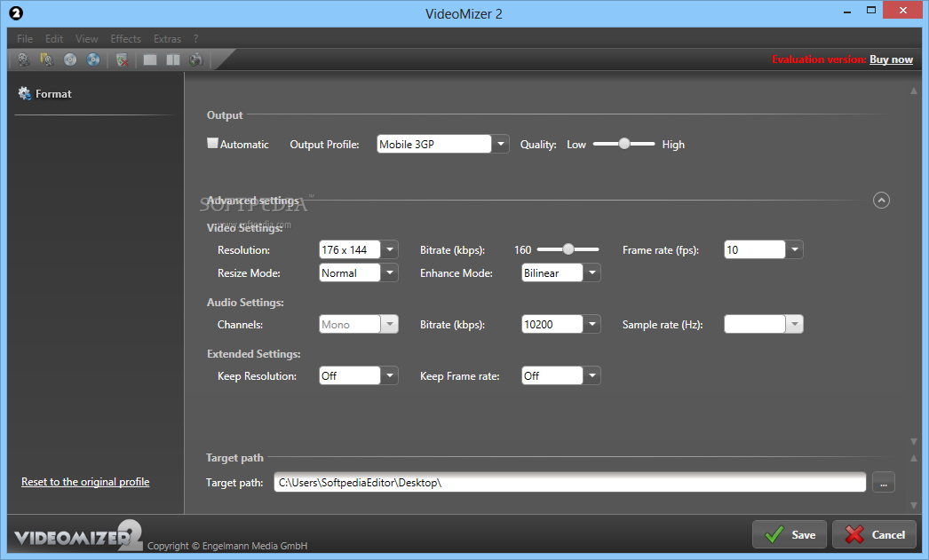The height and width of the screenshot is (560, 929).
Task: Click the browse (...) target path button
Action: point(884,483)
